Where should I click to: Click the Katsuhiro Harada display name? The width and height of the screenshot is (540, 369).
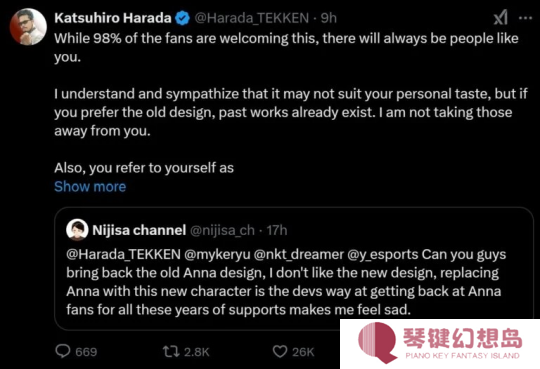tap(113, 18)
